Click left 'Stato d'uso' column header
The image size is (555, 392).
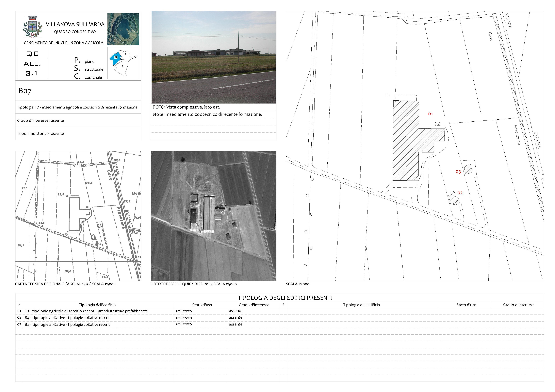click(x=202, y=305)
